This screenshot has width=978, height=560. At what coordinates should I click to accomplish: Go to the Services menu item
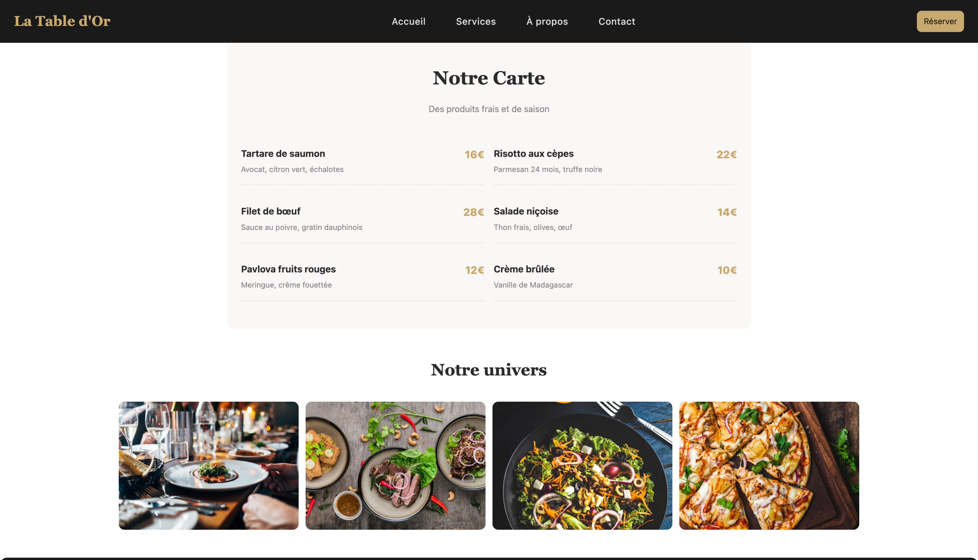point(476,22)
